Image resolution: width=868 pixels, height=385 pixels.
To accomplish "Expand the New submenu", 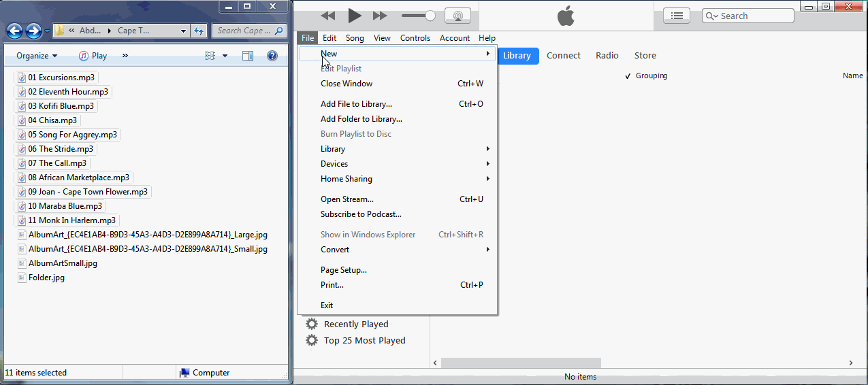I will 398,54.
